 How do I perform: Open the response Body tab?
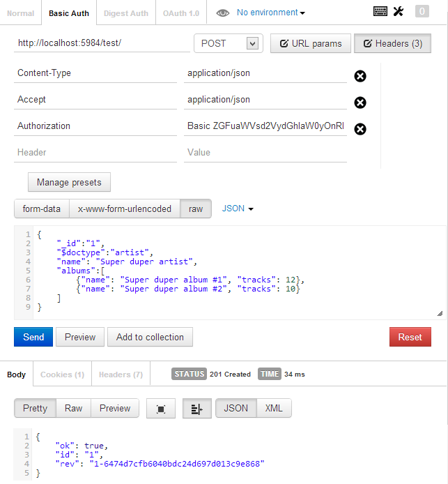pos(16,375)
